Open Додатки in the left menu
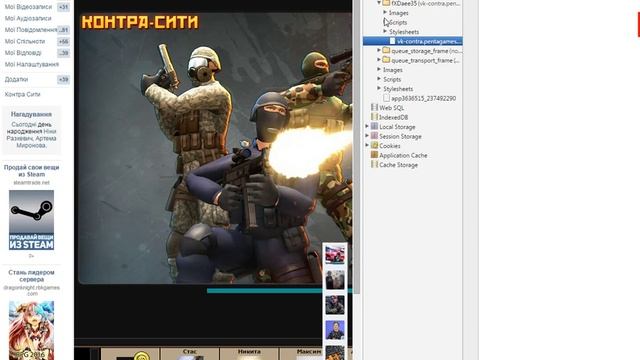 tap(16, 79)
